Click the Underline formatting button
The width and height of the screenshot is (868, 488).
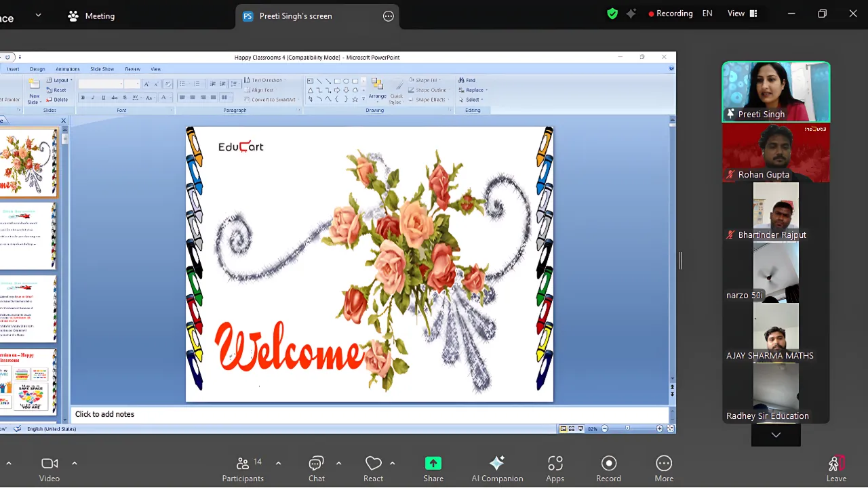pyautogui.click(x=103, y=98)
